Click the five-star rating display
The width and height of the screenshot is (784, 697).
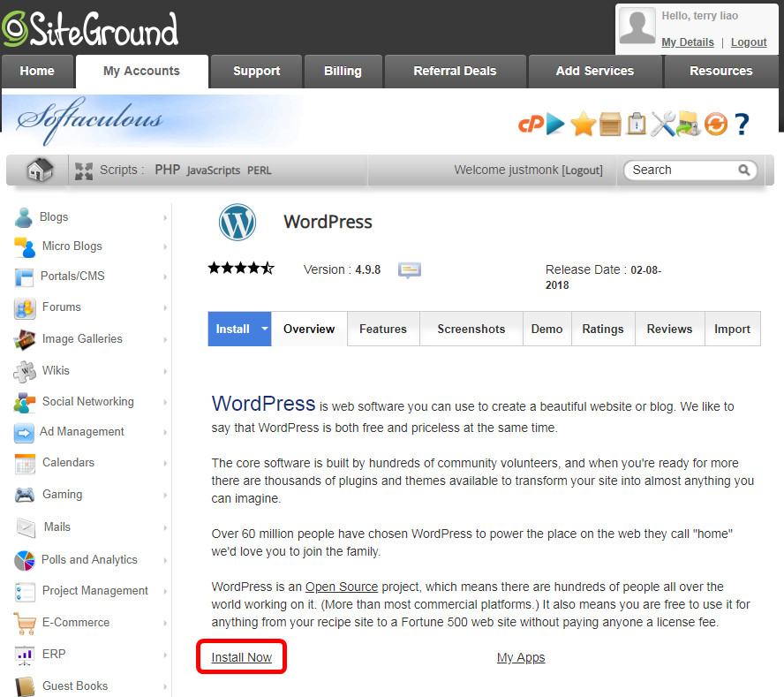tap(241, 269)
